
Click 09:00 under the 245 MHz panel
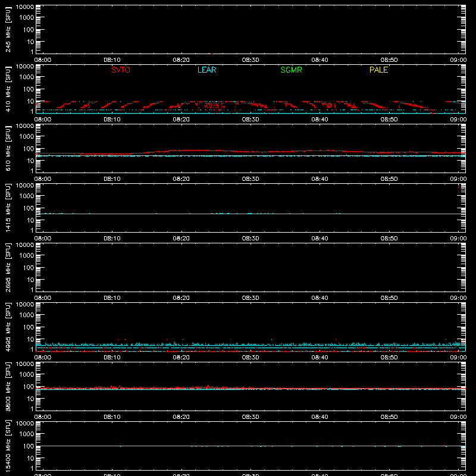pyautogui.click(x=458, y=60)
